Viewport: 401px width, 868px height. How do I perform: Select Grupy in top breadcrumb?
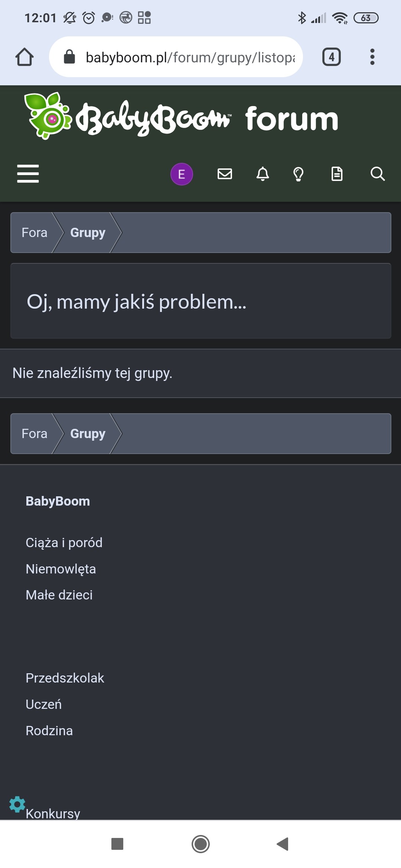click(x=88, y=233)
